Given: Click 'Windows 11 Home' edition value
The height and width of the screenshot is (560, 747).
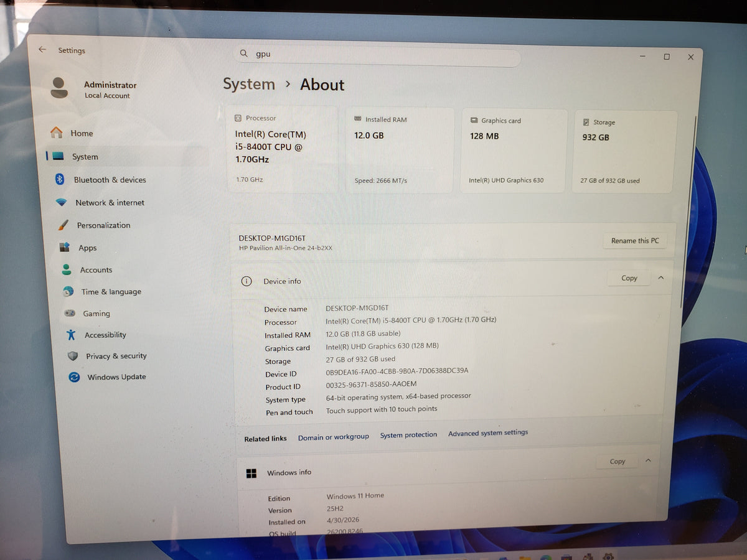Looking at the screenshot, I should click(x=355, y=496).
